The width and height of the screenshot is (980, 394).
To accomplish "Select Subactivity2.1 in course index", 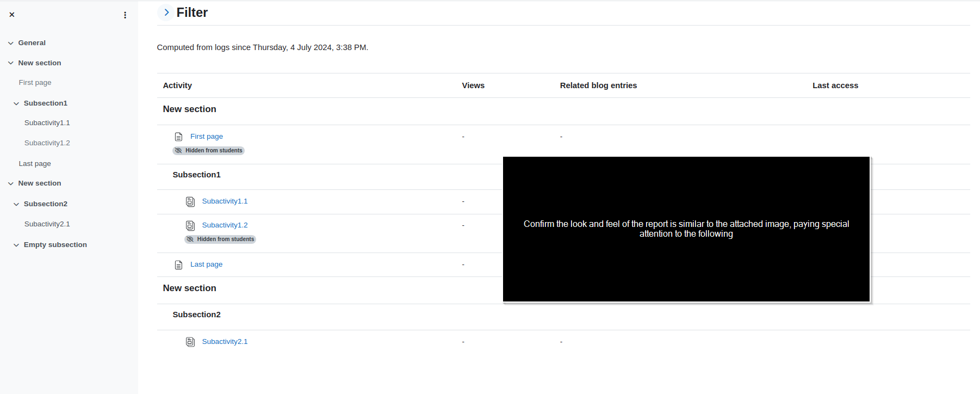I will click(47, 224).
